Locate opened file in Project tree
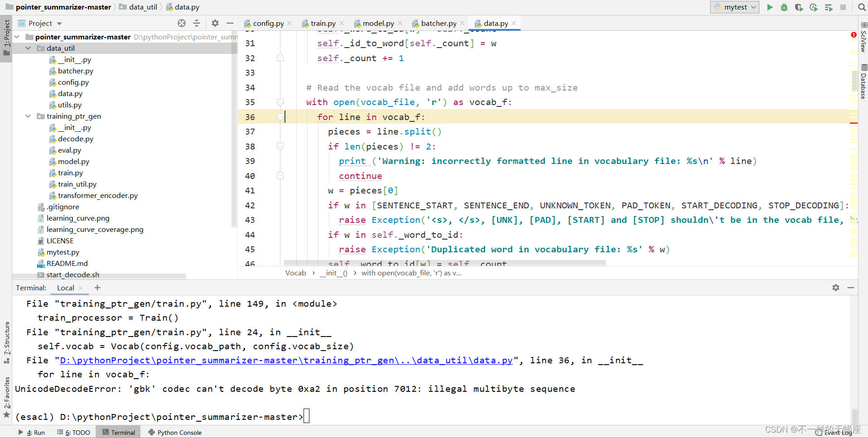The image size is (868, 438). coord(182,23)
